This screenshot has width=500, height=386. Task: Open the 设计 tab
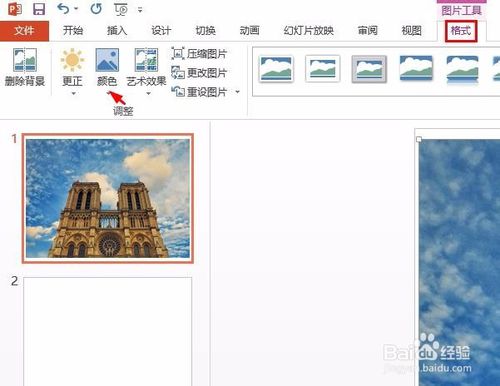coord(161,31)
